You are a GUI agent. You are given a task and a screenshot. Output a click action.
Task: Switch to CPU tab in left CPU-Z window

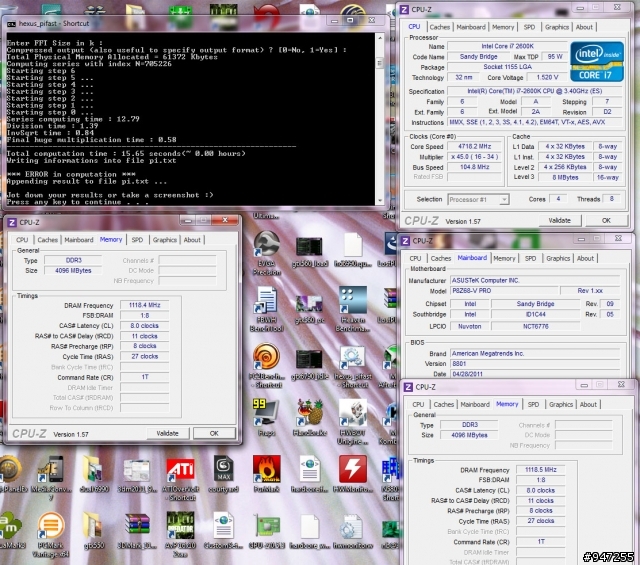[22, 240]
